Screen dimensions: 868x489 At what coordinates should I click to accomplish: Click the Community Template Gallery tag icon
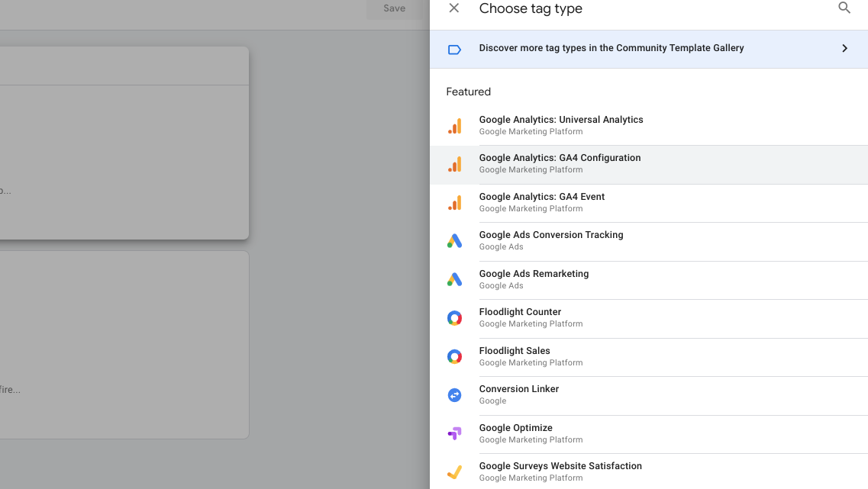point(454,50)
